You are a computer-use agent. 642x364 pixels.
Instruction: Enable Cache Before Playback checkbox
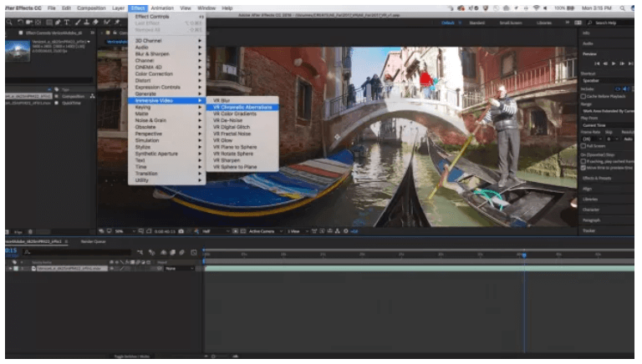pos(583,97)
